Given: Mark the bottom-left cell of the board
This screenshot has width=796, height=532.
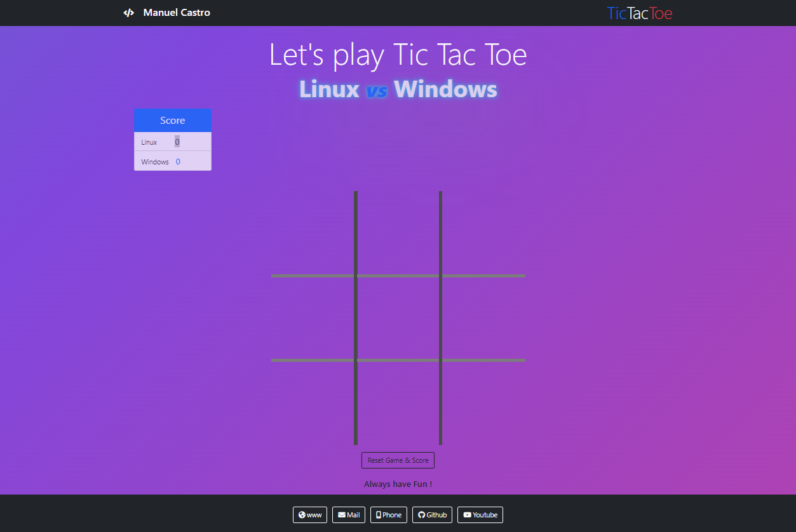Looking at the screenshot, I should click(313, 403).
